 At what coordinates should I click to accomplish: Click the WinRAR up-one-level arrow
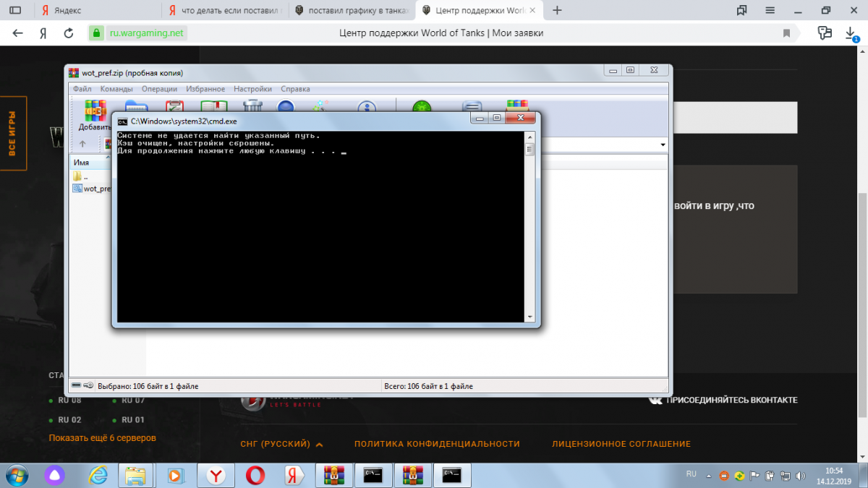pyautogui.click(x=82, y=144)
